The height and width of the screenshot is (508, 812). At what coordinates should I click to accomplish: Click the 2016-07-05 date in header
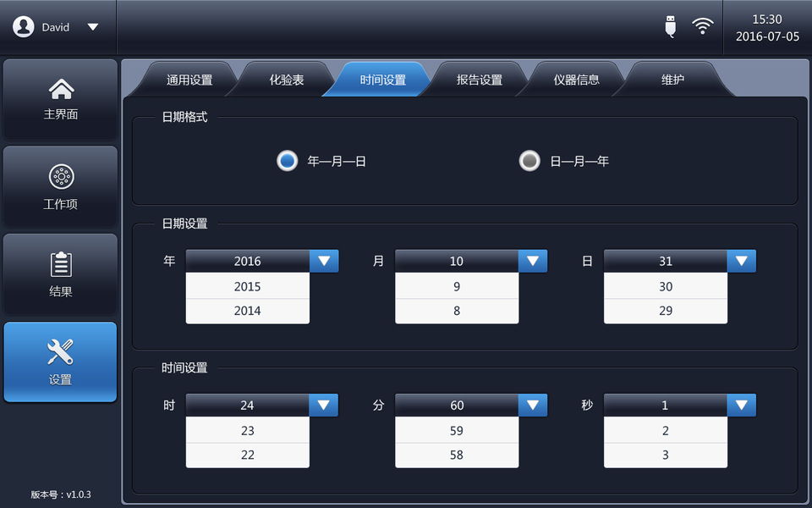(x=767, y=36)
